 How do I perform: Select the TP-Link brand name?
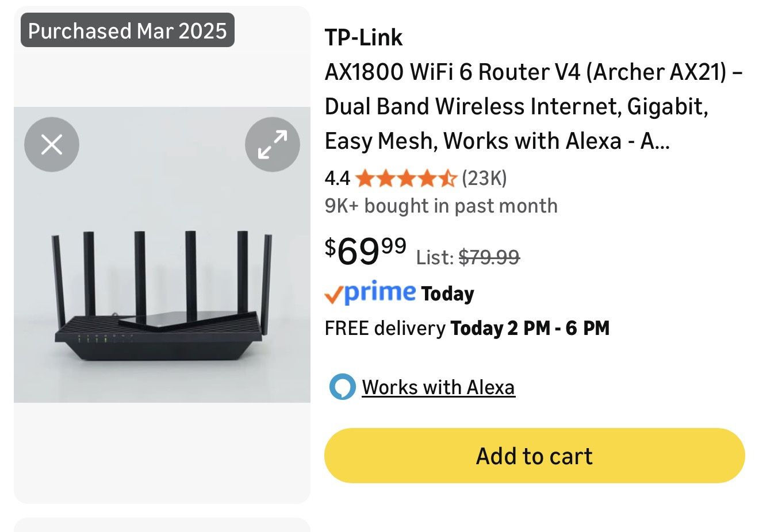point(363,37)
